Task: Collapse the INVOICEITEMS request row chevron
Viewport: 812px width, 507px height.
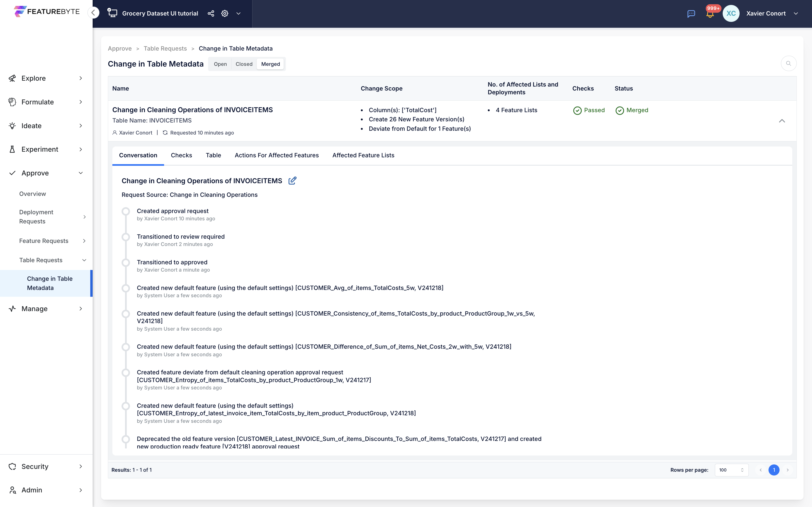Action: [781, 121]
